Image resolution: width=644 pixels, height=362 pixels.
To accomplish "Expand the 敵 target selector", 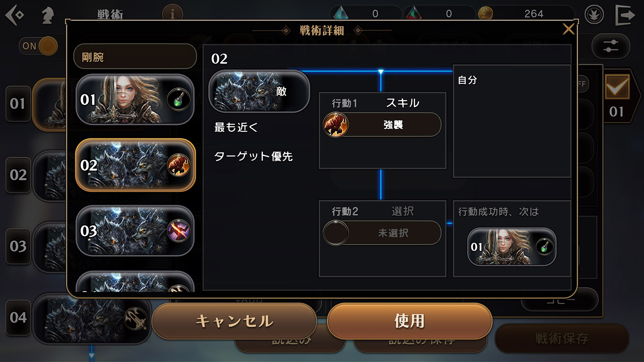I will 259,91.
